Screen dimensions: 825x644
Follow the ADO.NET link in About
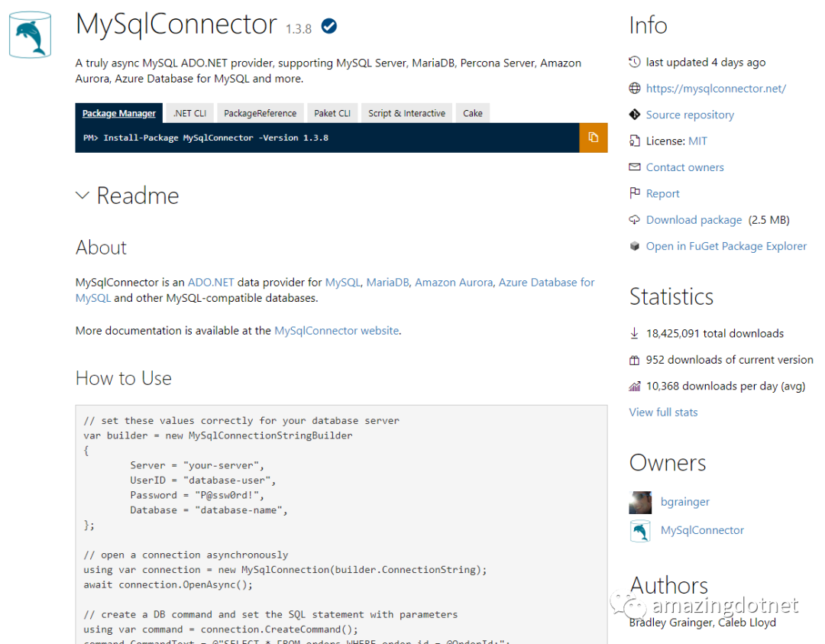pyautogui.click(x=211, y=283)
